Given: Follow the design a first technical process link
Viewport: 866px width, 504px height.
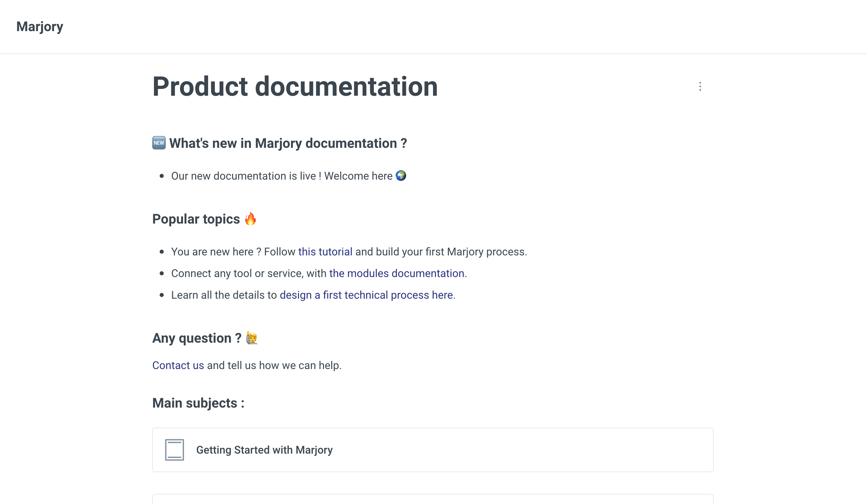Looking at the screenshot, I should pos(366,295).
